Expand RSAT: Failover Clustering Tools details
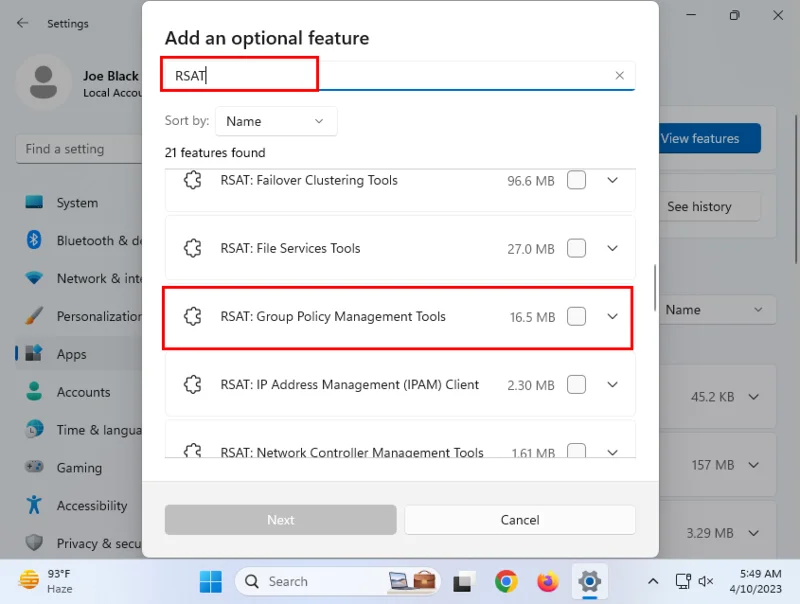Screen dimensions: 800x604 click(612, 180)
